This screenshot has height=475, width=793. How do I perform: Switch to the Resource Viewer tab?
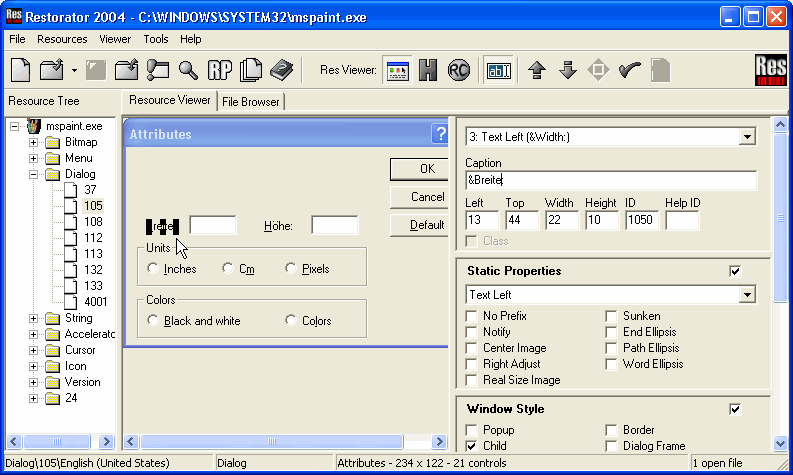pos(169,100)
